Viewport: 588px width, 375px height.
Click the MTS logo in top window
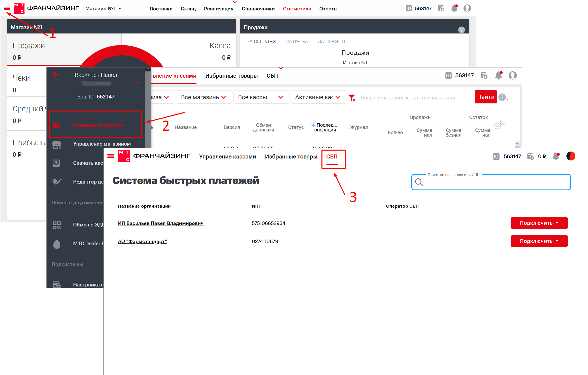(x=19, y=8)
